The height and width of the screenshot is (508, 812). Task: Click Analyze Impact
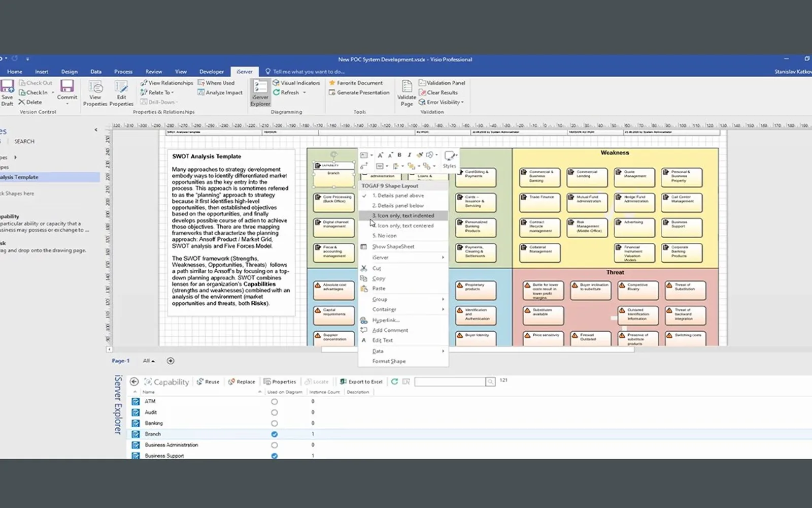[220, 92]
